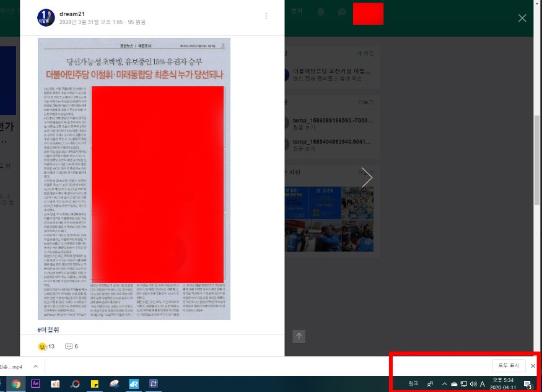Open the blue R app in taskbar
Viewport: 542px width, 392px height.
click(x=134, y=384)
